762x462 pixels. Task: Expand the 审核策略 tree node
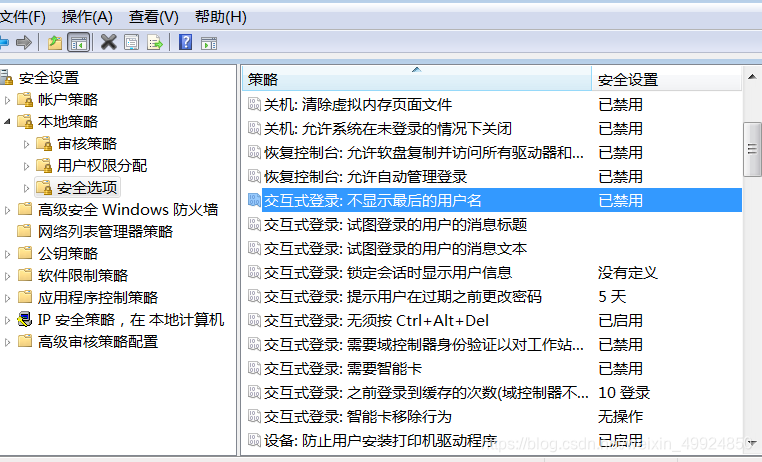click(26, 144)
